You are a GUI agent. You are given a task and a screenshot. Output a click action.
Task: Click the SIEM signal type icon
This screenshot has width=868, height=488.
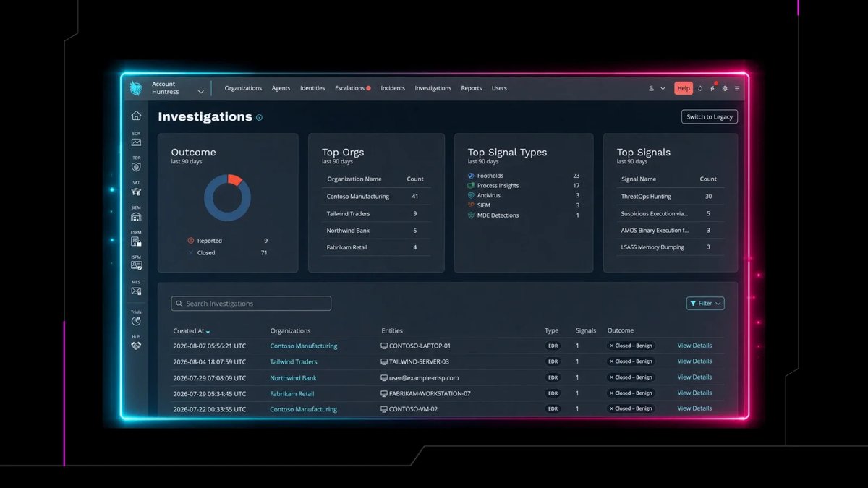coord(471,205)
